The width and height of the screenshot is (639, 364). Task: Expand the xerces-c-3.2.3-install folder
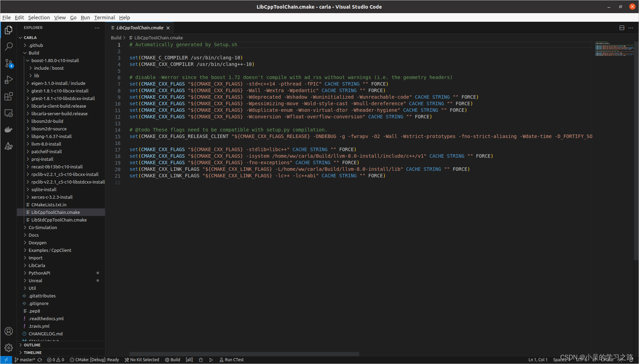click(61, 197)
